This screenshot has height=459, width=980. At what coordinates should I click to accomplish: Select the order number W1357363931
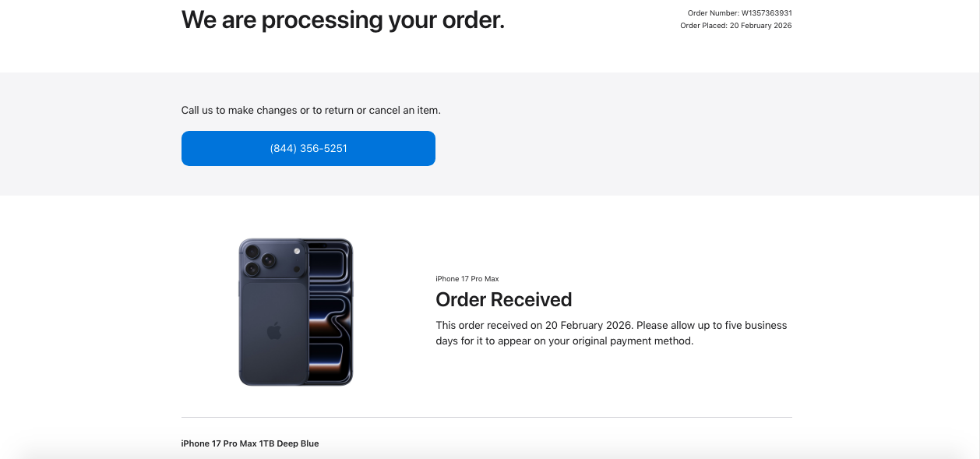[x=766, y=13]
